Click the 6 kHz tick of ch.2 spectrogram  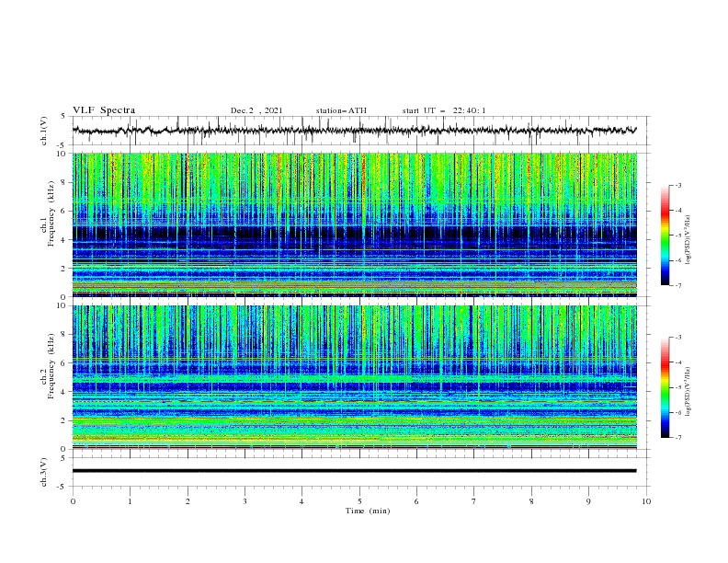pos(65,363)
